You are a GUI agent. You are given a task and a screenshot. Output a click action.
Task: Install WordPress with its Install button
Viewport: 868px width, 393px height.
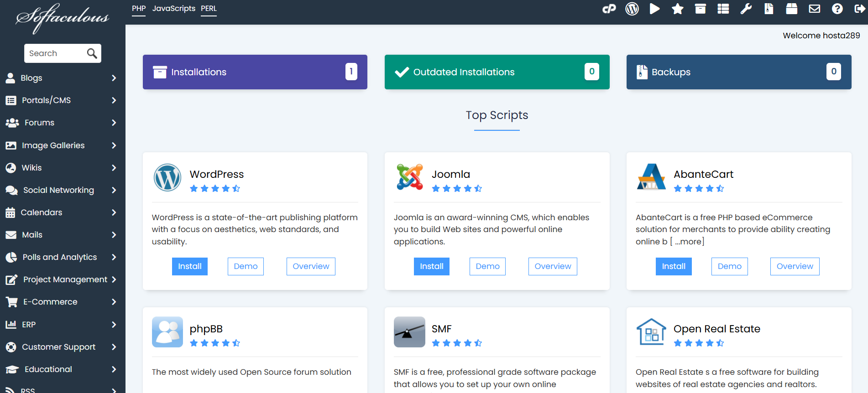pyautogui.click(x=190, y=266)
